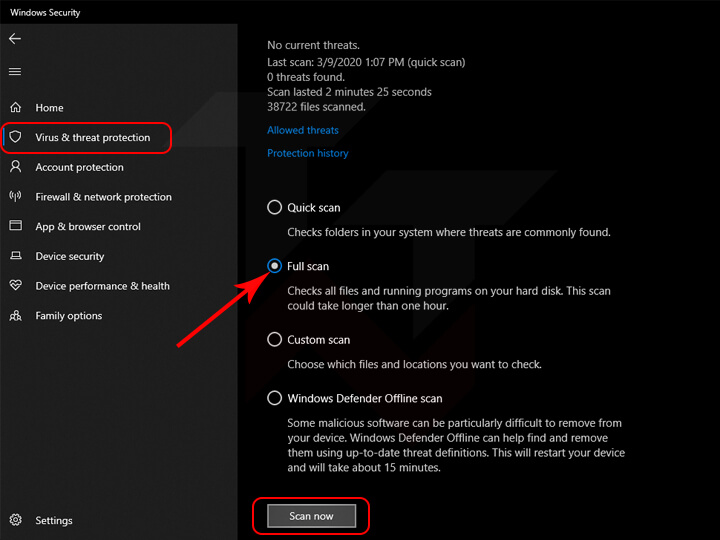Open Firewall & network protection
Image resolution: width=720 pixels, height=540 pixels.
pyautogui.click(x=103, y=197)
